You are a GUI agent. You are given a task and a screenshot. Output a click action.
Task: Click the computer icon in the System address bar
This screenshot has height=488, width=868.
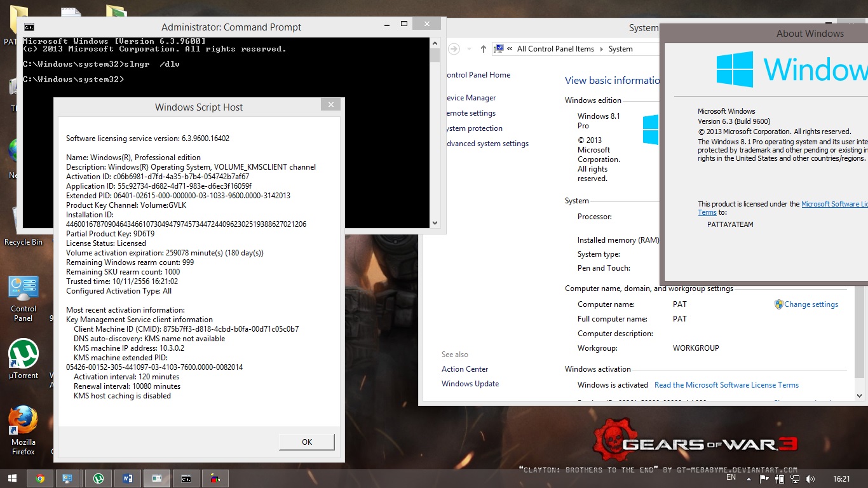[499, 49]
